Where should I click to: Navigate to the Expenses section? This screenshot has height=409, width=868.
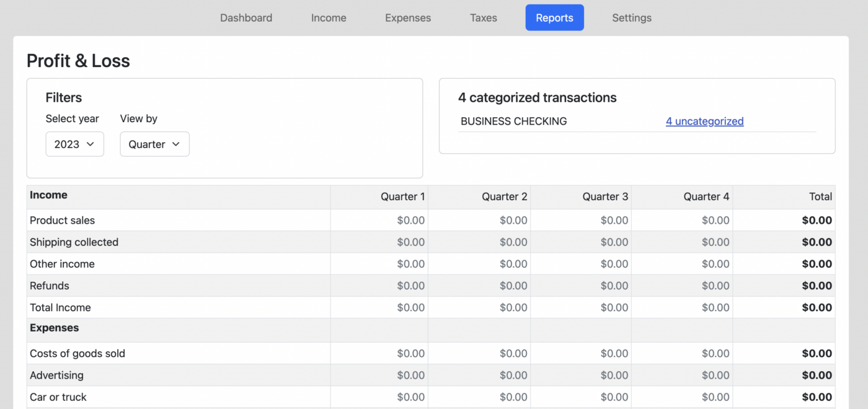407,17
